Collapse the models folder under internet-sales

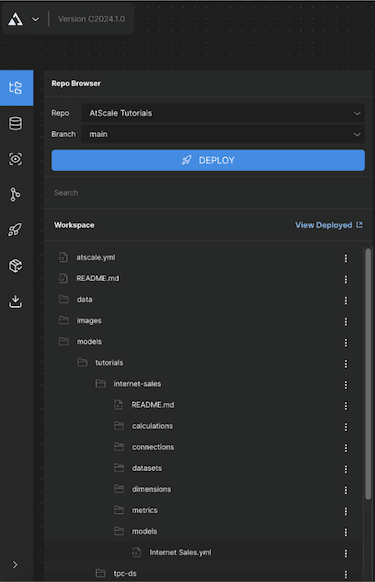point(144,532)
